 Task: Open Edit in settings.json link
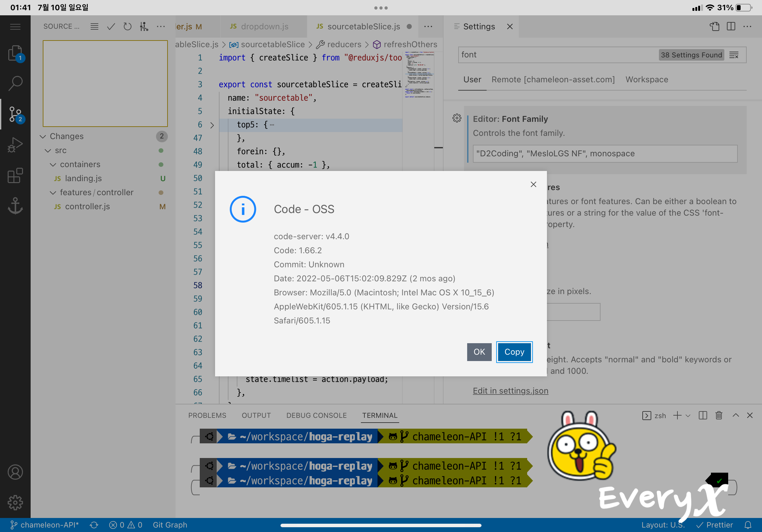[x=510, y=391]
